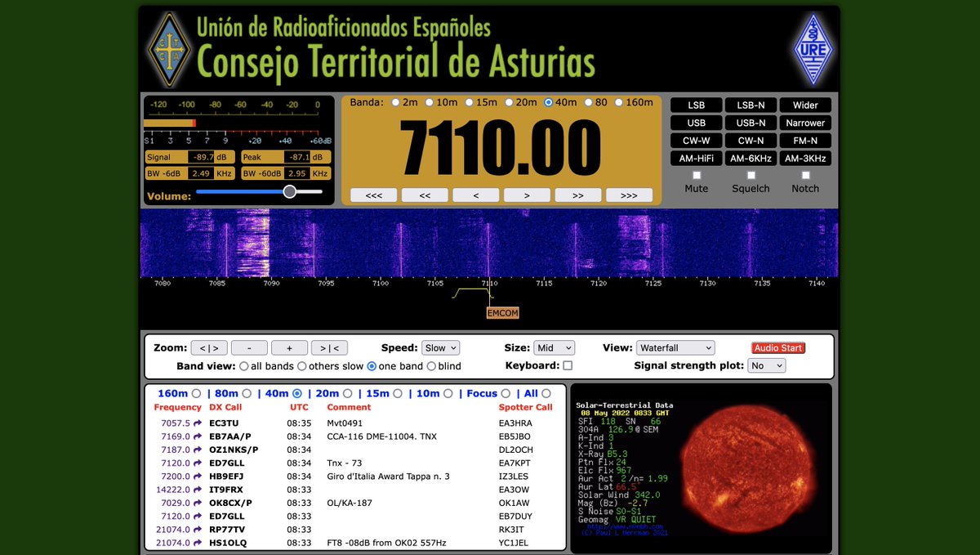
Task: Step frequency up with > button
Action: [x=527, y=195]
